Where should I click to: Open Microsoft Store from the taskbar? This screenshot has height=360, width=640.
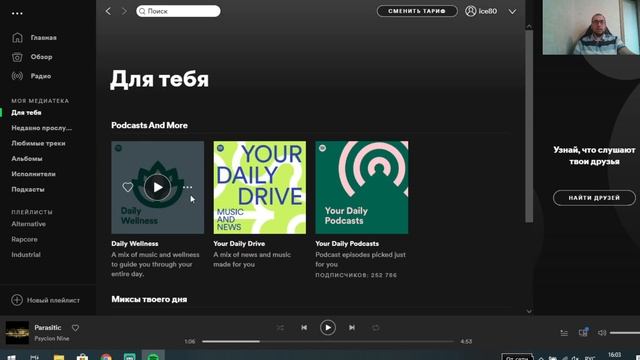(x=82, y=357)
